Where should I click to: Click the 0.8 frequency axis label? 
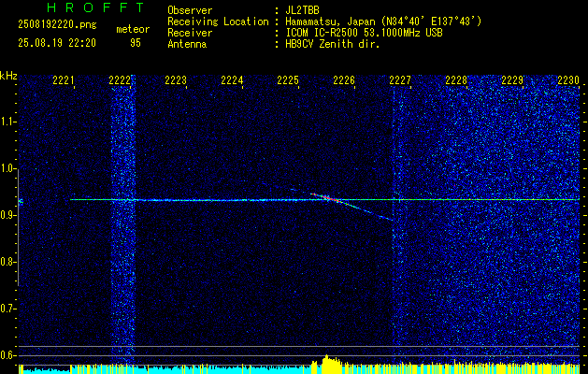point(7,262)
